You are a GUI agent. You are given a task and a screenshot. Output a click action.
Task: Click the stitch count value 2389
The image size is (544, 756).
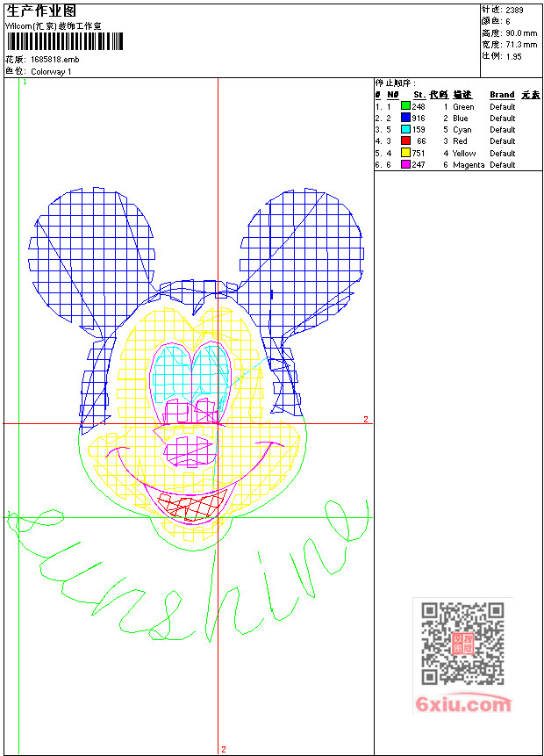point(515,11)
